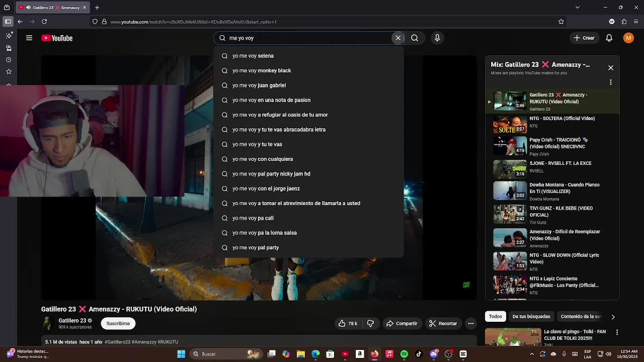Viewport: 644px width, 362px height.
Task: Dislike the video
Action: coord(370,323)
